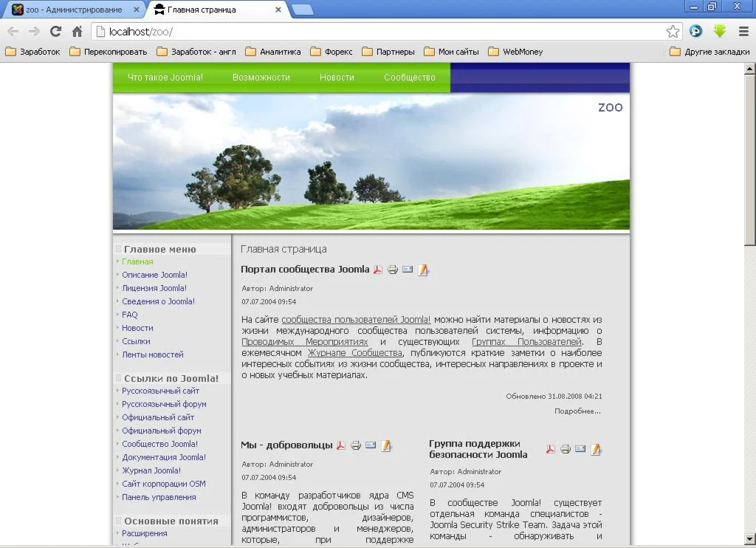The height and width of the screenshot is (548, 756).
Task: Email the Группа поддержки безопасности article
Action: pyautogui.click(x=580, y=449)
